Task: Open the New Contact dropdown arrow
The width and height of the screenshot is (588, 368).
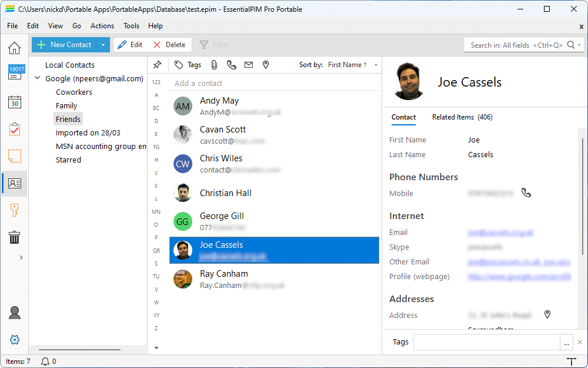Action: click(x=103, y=45)
